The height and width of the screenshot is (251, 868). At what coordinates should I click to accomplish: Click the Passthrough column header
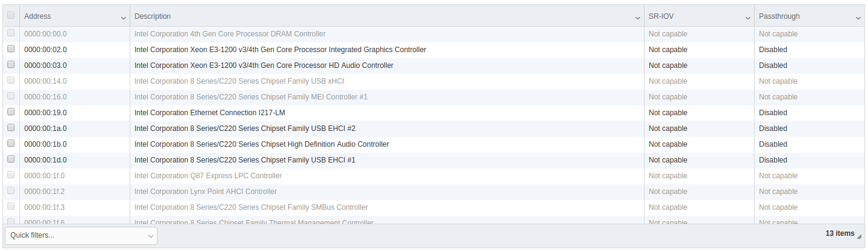[x=779, y=16]
